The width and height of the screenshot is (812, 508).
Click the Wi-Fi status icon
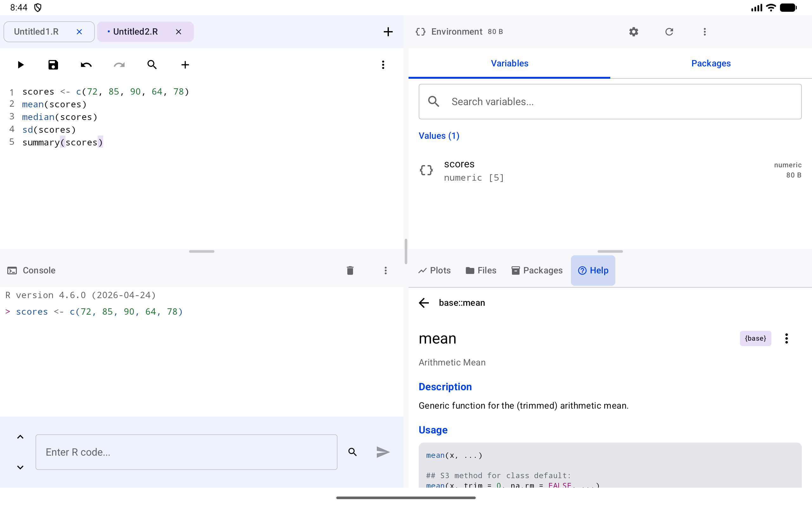771,7
